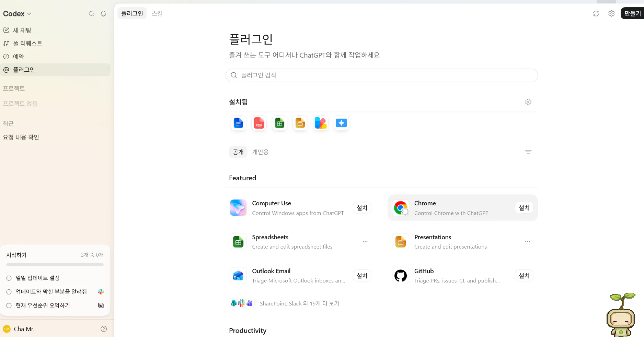Click the GitHub plugin icon

coord(401,276)
